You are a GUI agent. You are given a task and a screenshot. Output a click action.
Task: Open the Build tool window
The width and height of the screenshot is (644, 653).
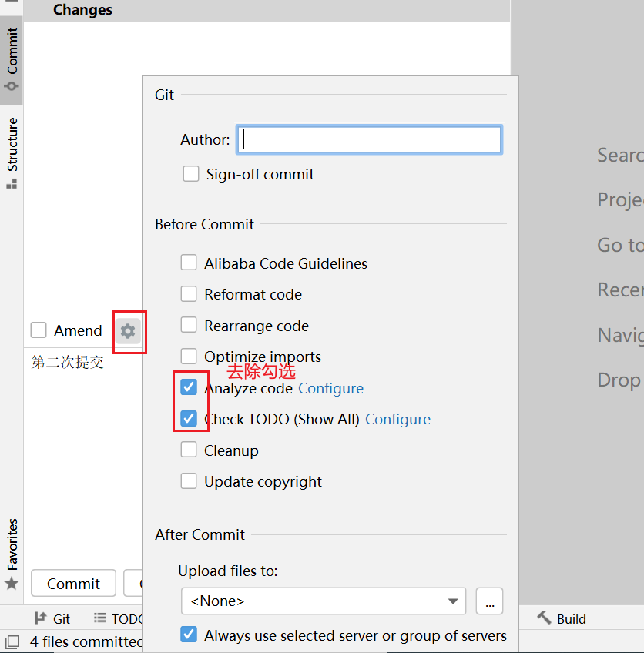pos(562,618)
